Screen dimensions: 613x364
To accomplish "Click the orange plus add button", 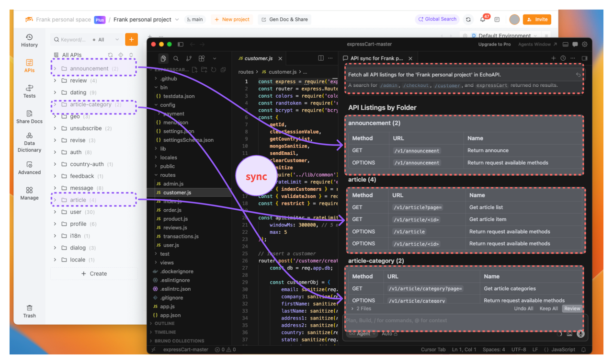I will pos(131,40).
